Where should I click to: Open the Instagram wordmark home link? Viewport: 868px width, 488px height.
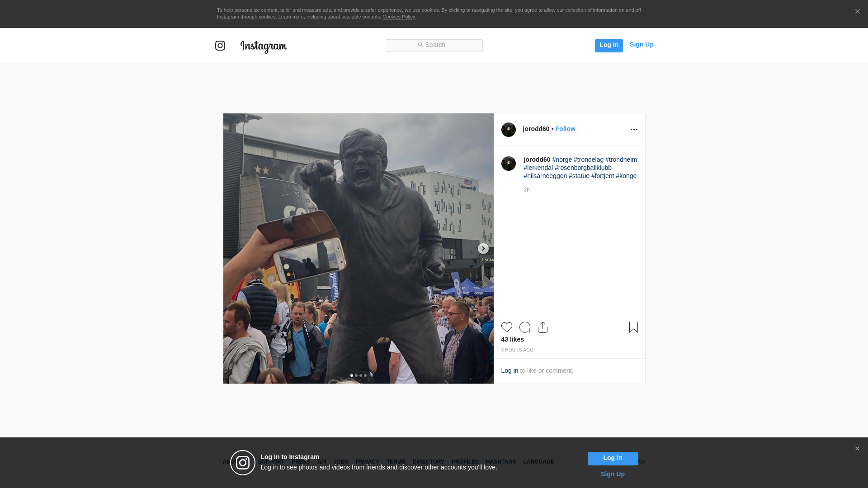(x=264, y=46)
